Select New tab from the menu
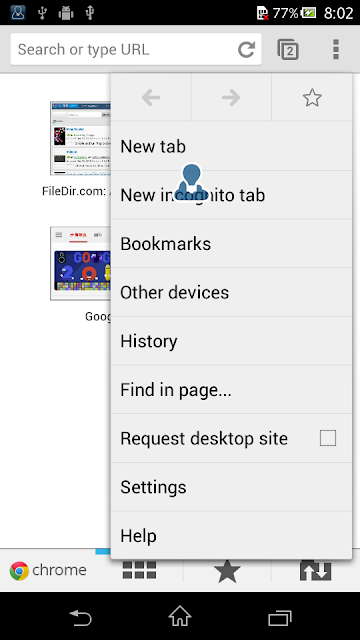Viewport: 360px width, 640px height. point(231,146)
